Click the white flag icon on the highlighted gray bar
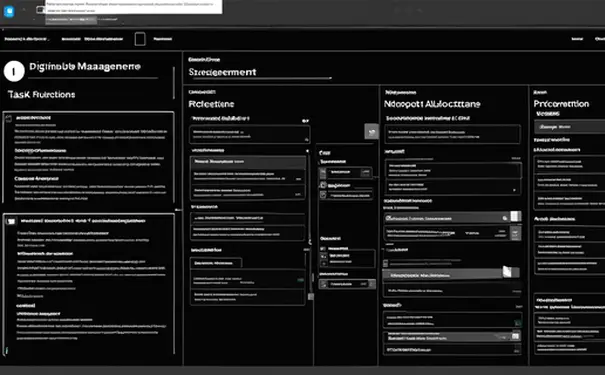The image size is (605, 375). click(x=507, y=272)
